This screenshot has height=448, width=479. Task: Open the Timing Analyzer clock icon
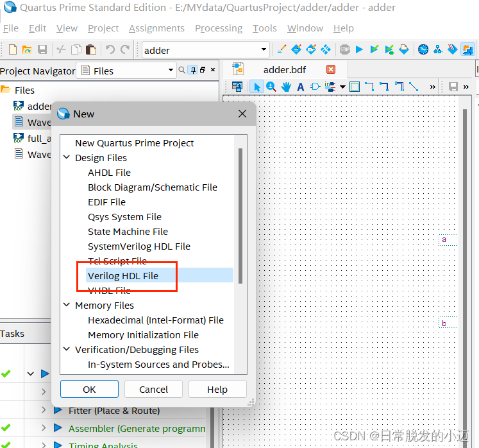[423, 49]
